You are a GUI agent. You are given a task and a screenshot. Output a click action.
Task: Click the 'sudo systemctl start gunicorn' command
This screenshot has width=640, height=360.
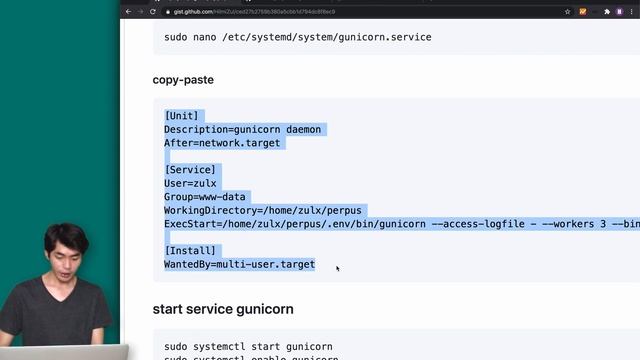pyautogui.click(x=248, y=347)
